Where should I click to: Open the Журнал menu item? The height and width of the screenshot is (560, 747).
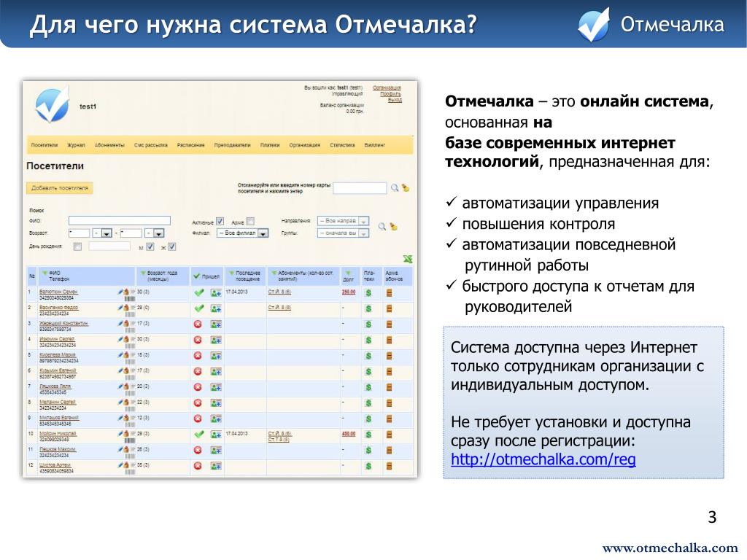[x=76, y=145]
